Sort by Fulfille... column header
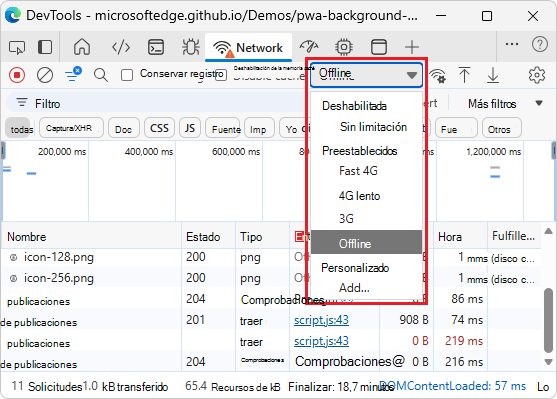Image resolution: width=557 pixels, height=399 pixels. tap(514, 236)
